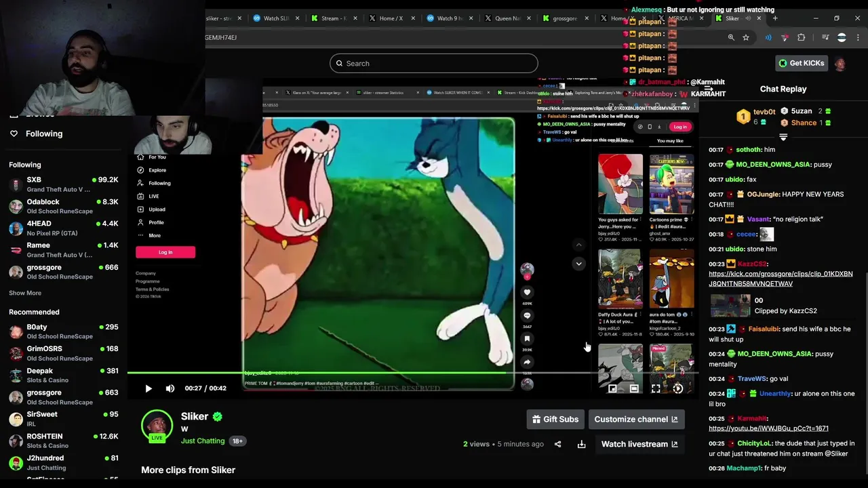Open B0aty recommended channel

64,331
